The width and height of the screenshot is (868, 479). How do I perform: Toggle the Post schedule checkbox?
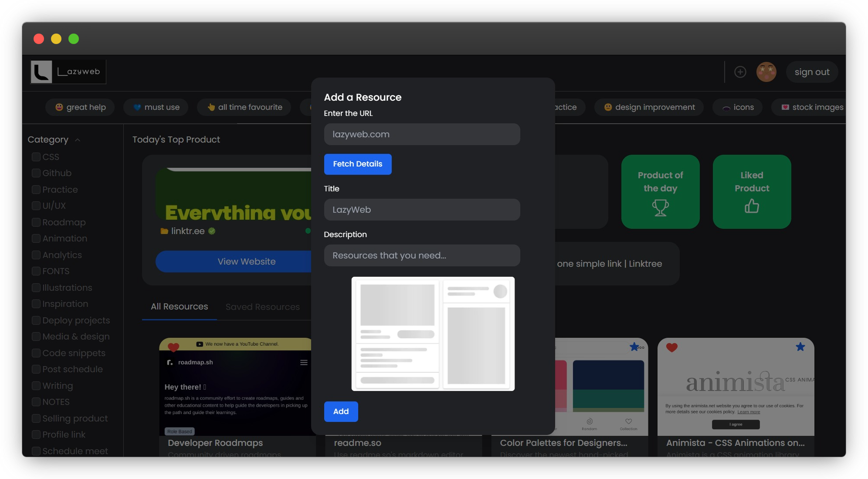[36, 369]
